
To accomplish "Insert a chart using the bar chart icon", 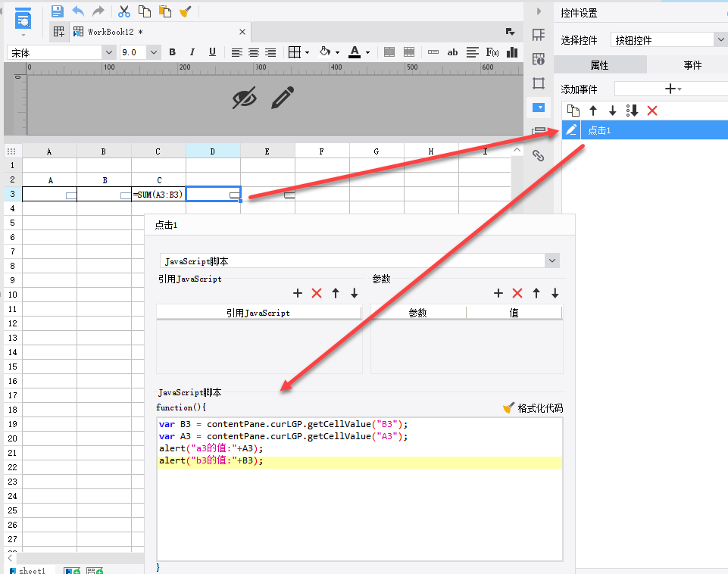I will point(512,52).
